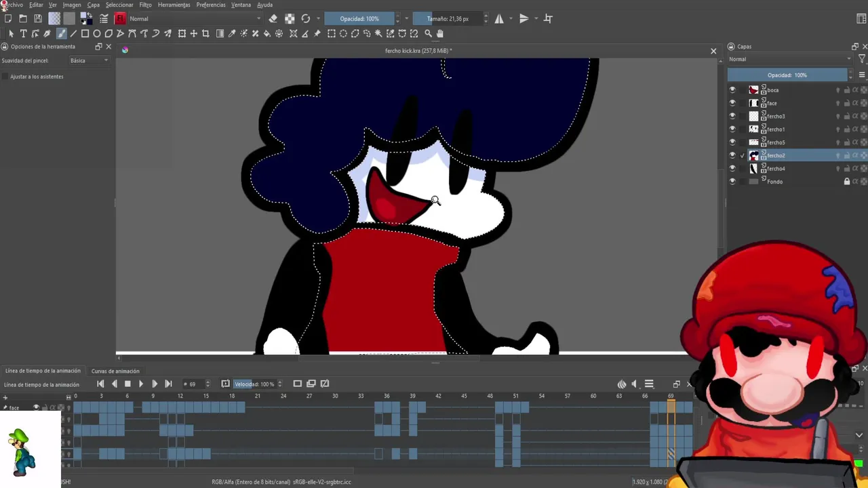The height and width of the screenshot is (488, 868).
Task: Select the Freehand Brush tool
Action: [61, 33]
